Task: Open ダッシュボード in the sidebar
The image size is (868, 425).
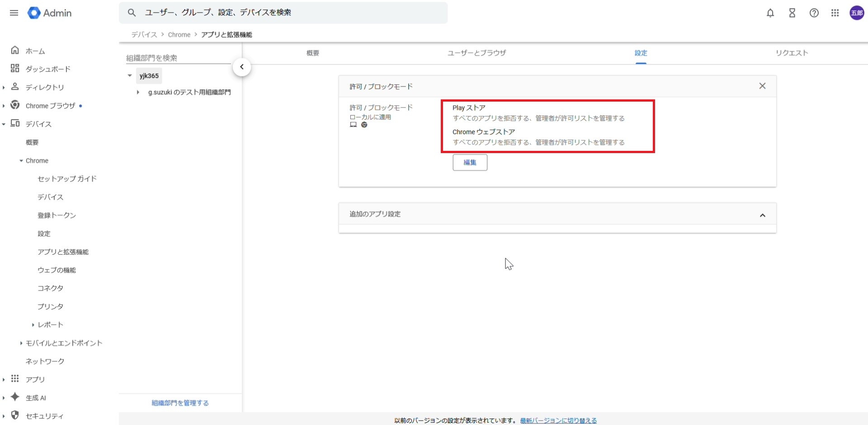Action: tap(47, 69)
